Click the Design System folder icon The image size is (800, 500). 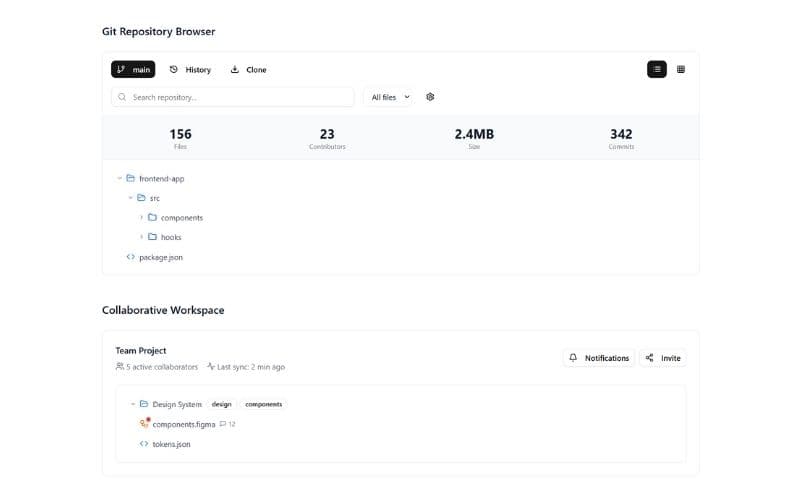(144, 404)
